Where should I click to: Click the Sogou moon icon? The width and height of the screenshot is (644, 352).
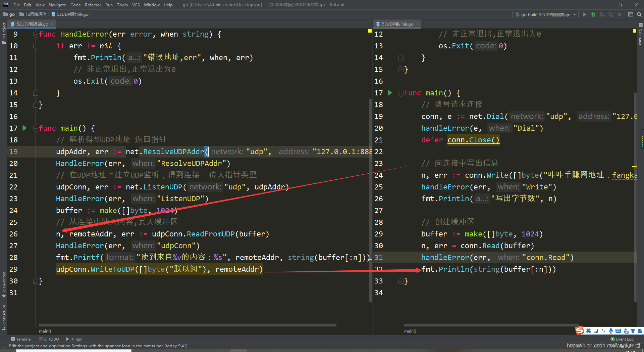[596, 331]
